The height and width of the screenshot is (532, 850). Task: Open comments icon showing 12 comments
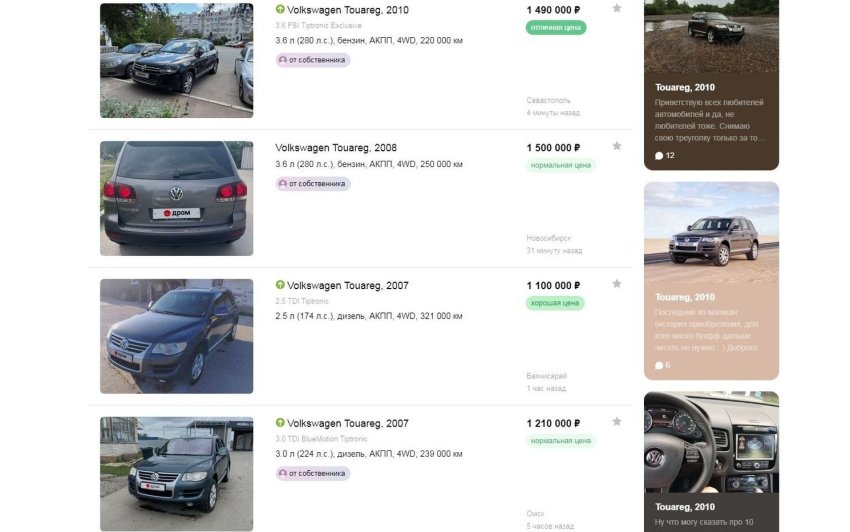tap(659, 156)
